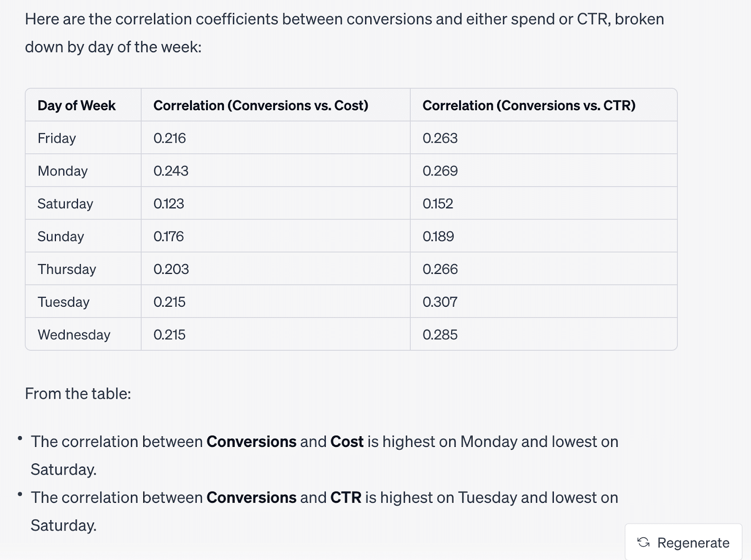Viewport: 751px width, 560px height.
Task: Click the 0.123 Saturday cost value
Action: tap(169, 204)
